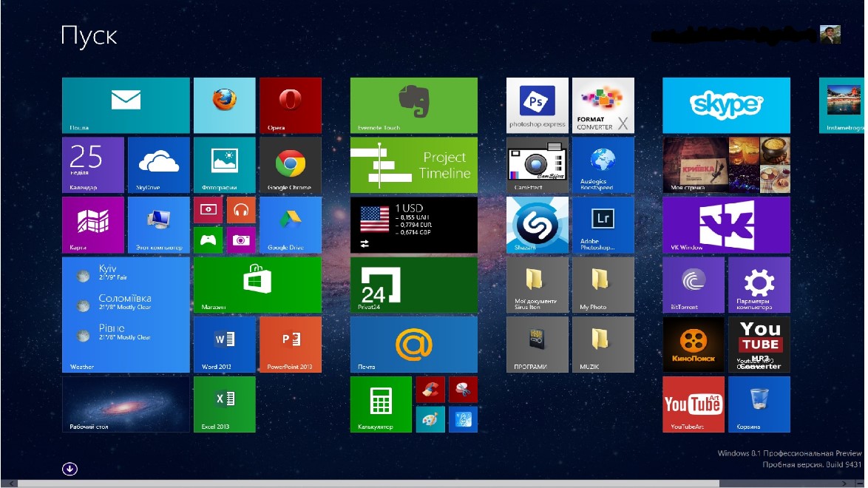Open Evernote Touch tile
The width and height of the screenshot is (868, 488).
(x=413, y=105)
